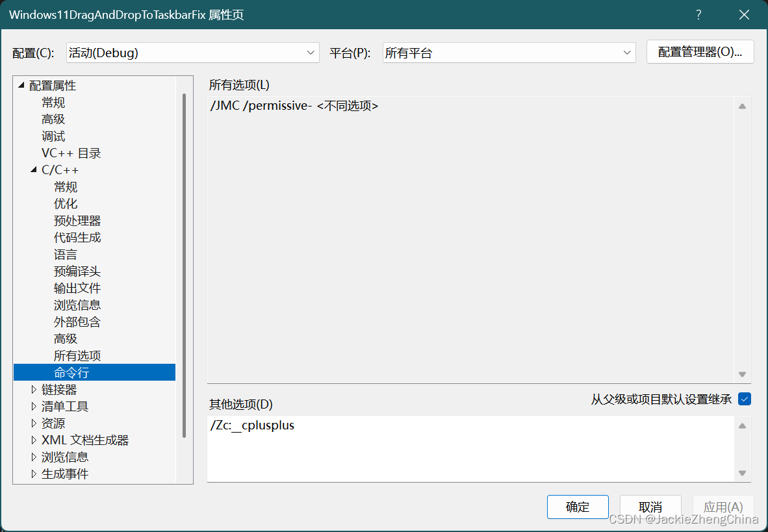This screenshot has height=532, width=768.
Task: Select the 预处理器 page
Action: [x=77, y=220]
